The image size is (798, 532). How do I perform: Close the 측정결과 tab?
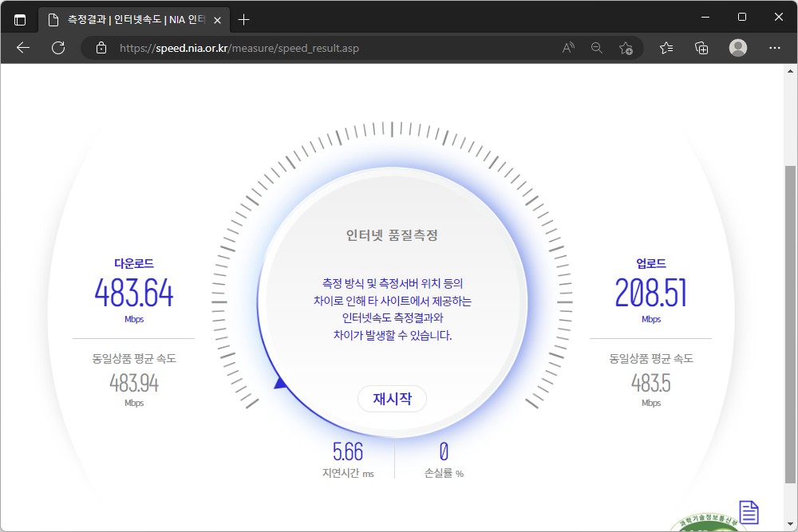(x=217, y=20)
